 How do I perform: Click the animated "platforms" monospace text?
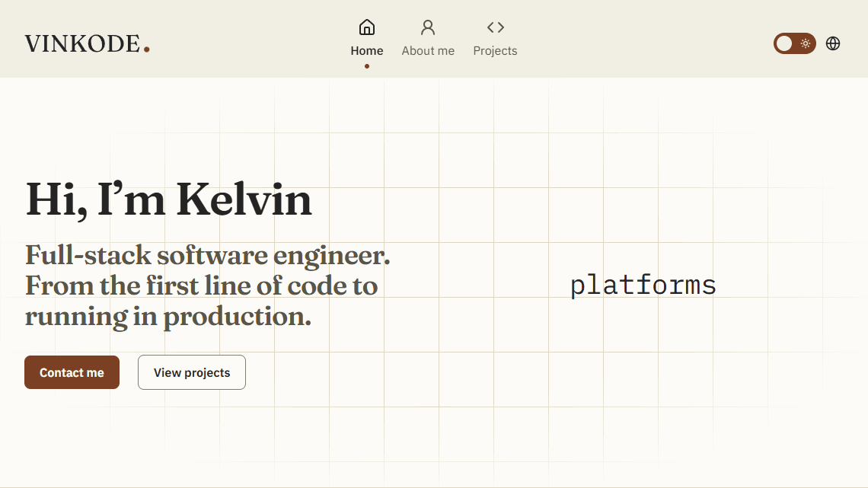point(643,285)
